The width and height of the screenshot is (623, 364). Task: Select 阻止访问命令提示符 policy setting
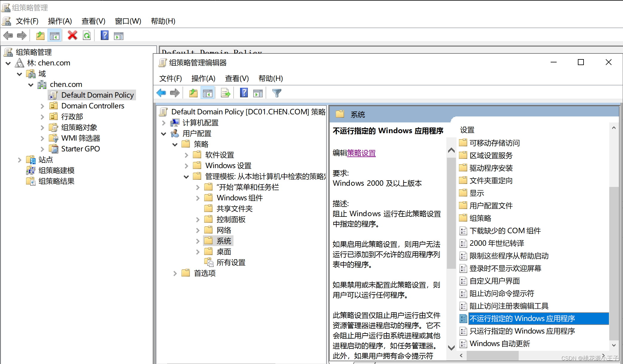tap(502, 294)
